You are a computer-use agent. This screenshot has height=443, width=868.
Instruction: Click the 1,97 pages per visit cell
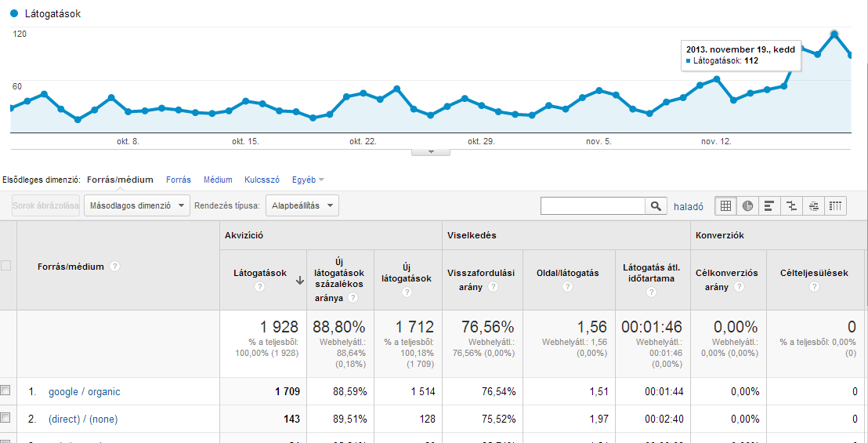coord(598,419)
